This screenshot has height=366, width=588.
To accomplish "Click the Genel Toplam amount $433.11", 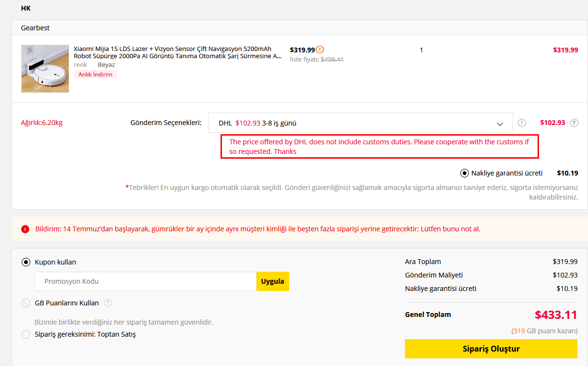I will (556, 315).
